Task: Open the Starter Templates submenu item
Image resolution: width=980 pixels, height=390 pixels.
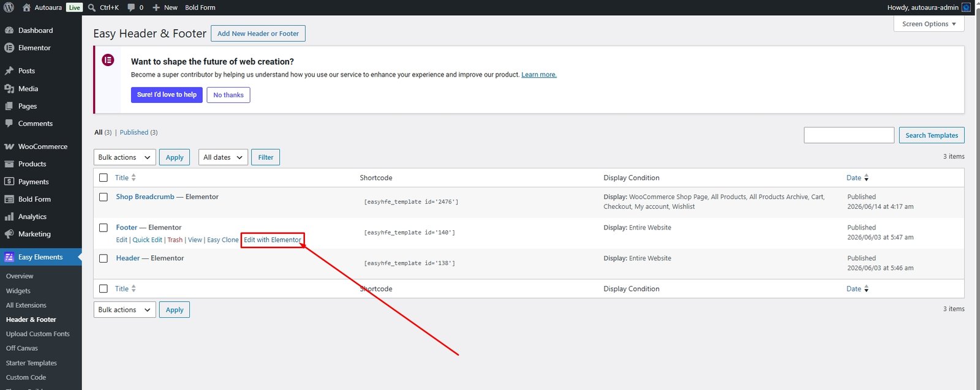Action: click(x=31, y=363)
